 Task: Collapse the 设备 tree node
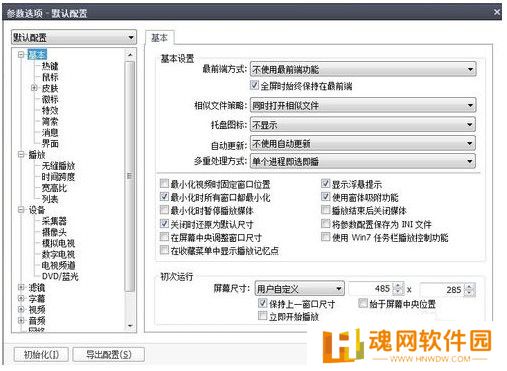click(x=21, y=210)
